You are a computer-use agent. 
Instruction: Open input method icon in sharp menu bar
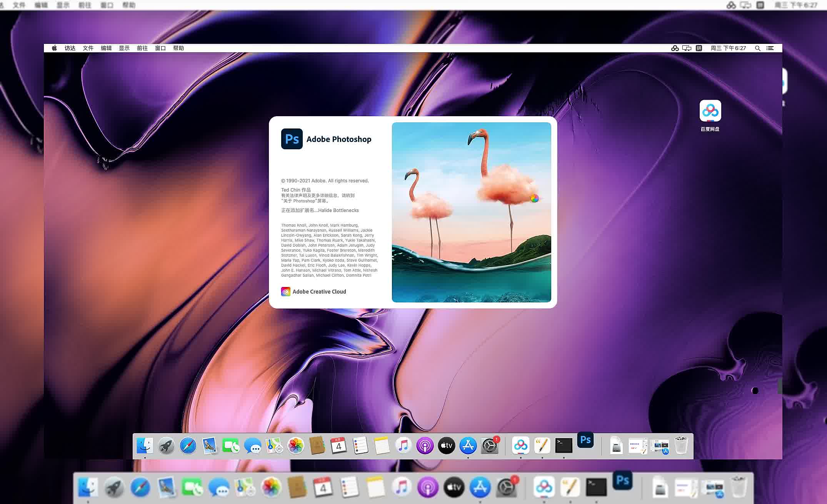click(699, 48)
